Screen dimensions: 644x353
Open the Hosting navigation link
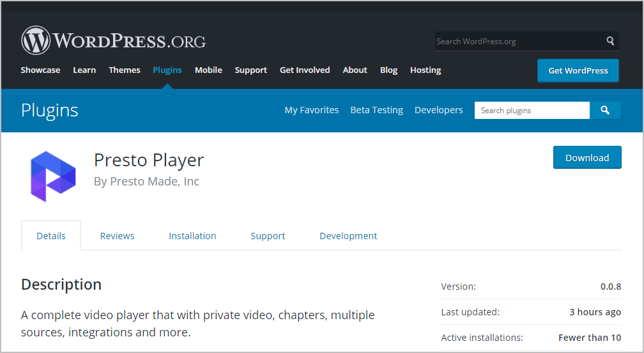(x=425, y=70)
